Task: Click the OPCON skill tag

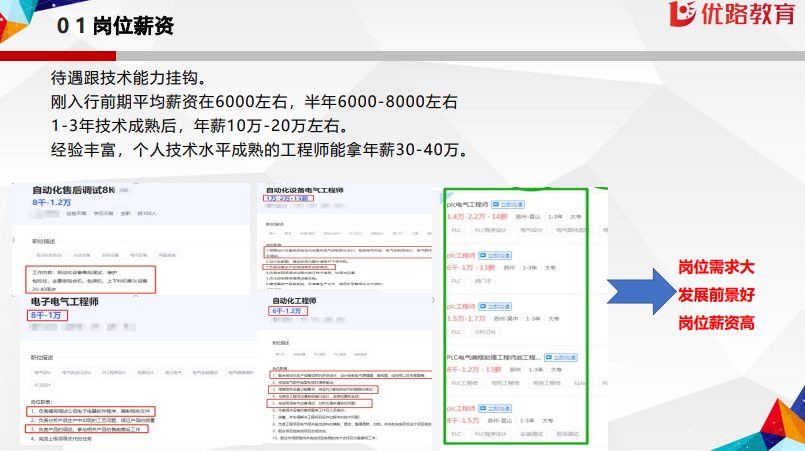Action: point(485,332)
